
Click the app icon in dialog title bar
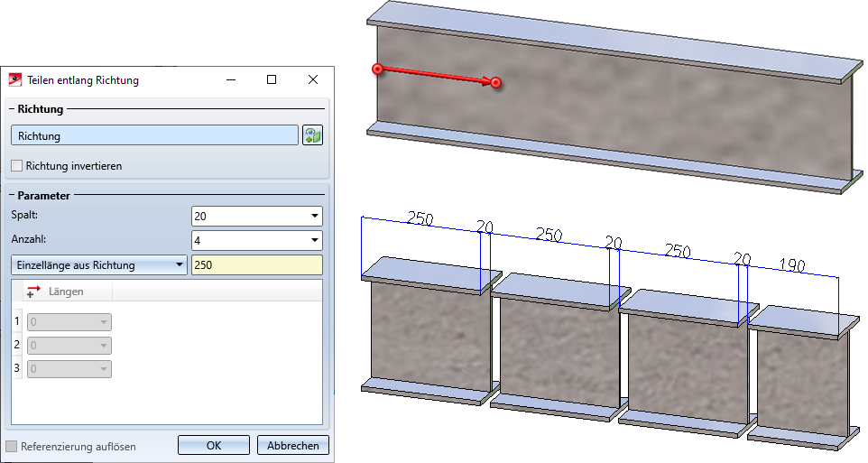(x=15, y=79)
